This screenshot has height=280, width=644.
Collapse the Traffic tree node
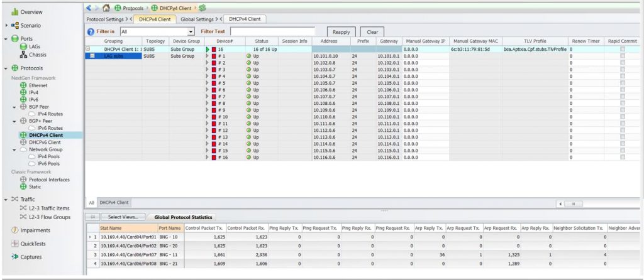click(6, 199)
